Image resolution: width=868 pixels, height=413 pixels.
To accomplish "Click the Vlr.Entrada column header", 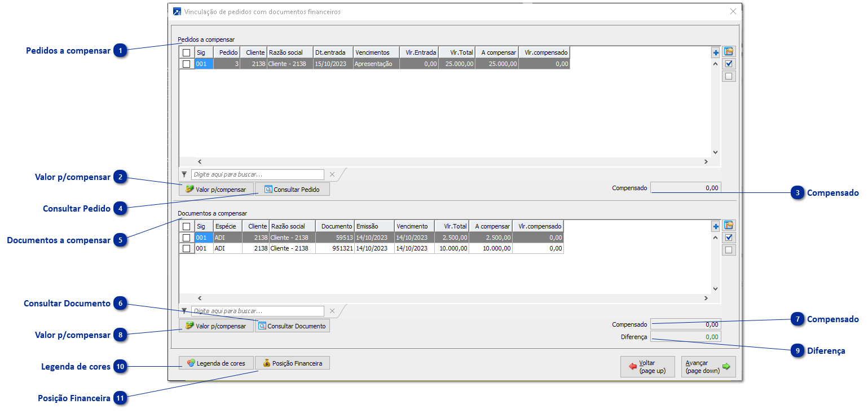I will [x=419, y=52].
